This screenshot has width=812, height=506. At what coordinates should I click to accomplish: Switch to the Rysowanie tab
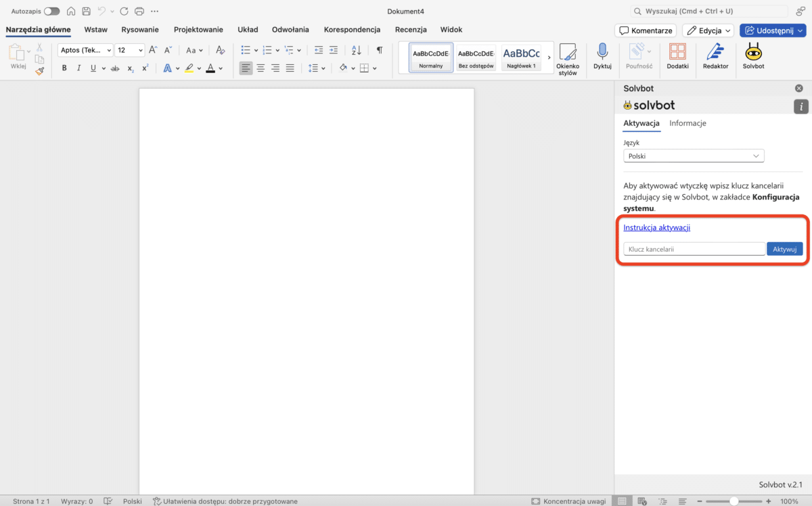(x=140, y=30)
